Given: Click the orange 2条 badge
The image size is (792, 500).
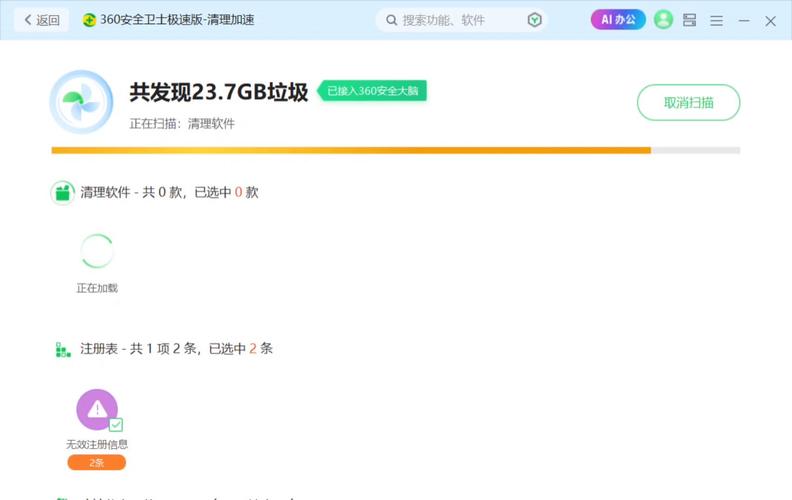Looking at the screenshot, I should (x=97, y=462).
